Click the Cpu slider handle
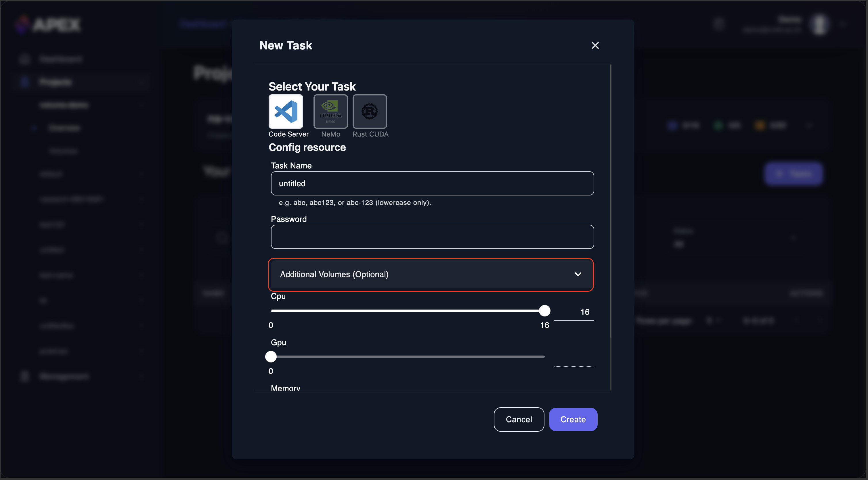868x480 pixels. pos(544,311)
